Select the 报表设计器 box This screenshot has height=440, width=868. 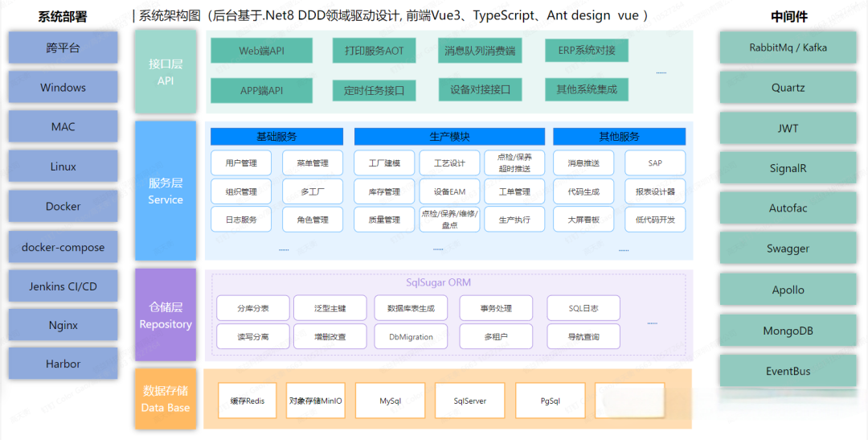tap(655, 191)
